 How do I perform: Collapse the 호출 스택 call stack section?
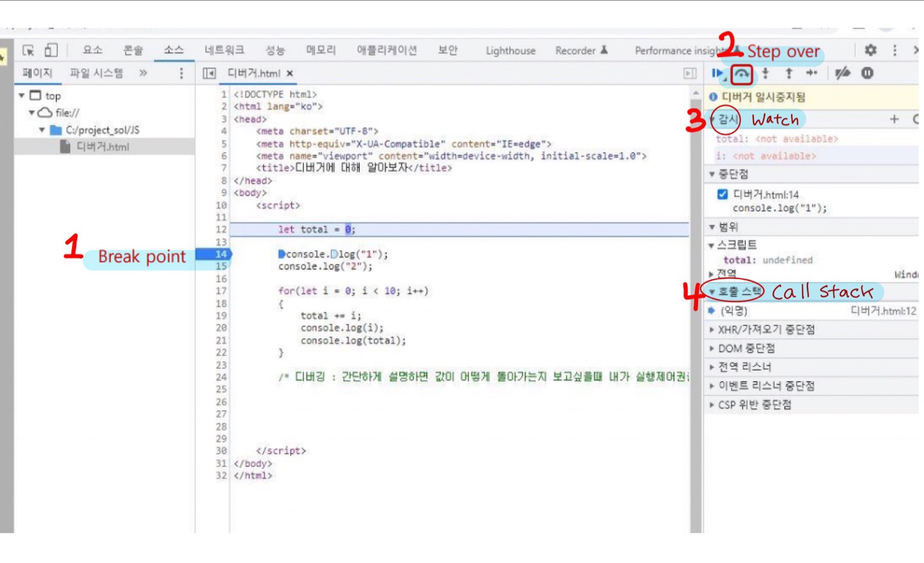point(712,292)
